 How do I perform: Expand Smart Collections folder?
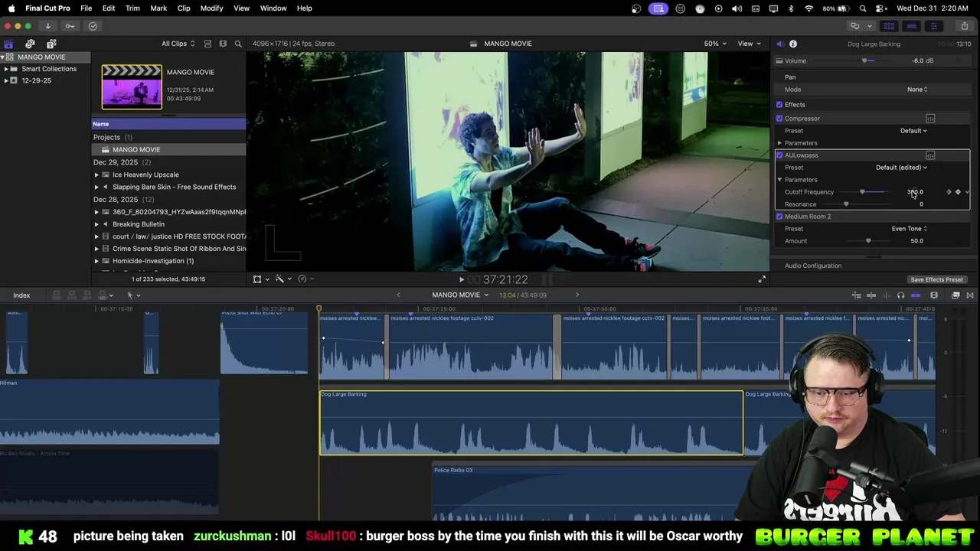click(5, 69)
